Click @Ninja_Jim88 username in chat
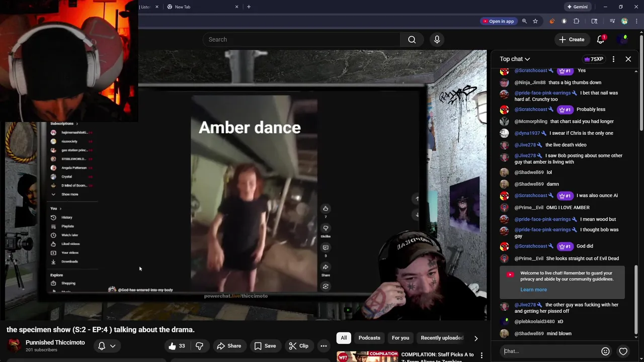 [530, 82]
